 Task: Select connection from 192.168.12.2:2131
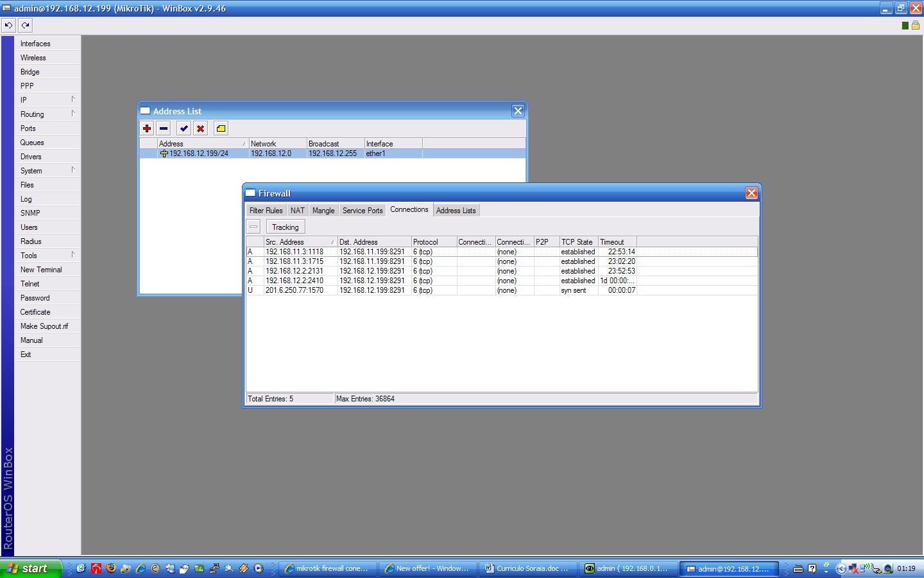pyautogui.click(x=502, y=271)
